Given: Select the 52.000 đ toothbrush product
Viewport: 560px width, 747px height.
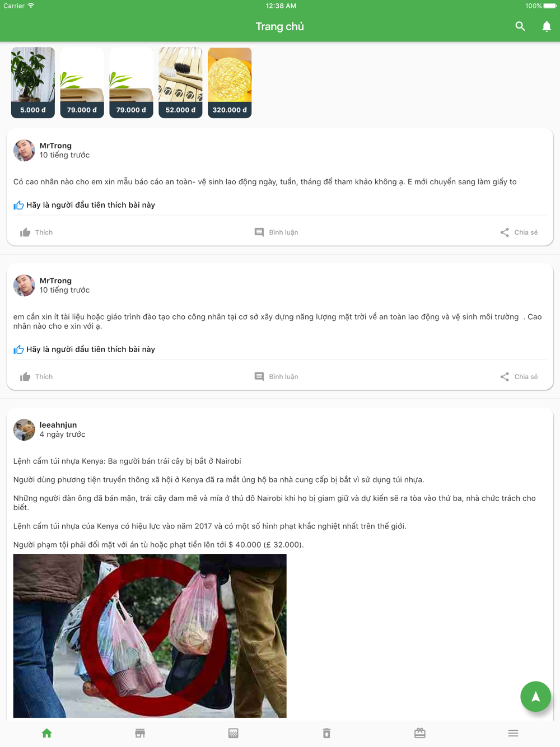Looking at the screenshot, I should tap(180, 82).
